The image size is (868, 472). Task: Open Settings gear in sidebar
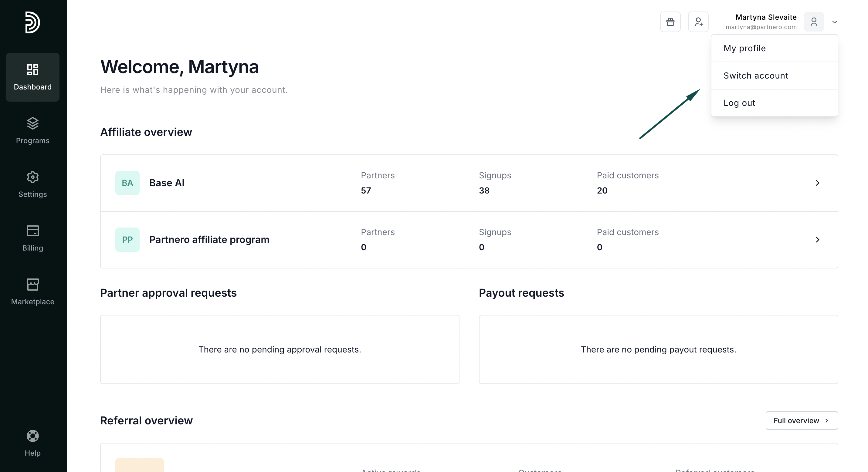pyautogui.click(x=33, y=184)
